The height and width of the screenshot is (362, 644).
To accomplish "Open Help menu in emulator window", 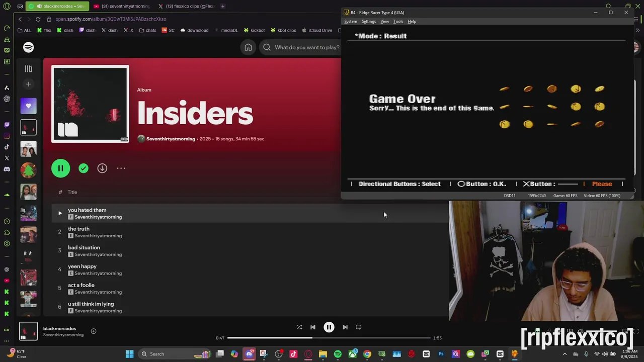I will (412, 22).
